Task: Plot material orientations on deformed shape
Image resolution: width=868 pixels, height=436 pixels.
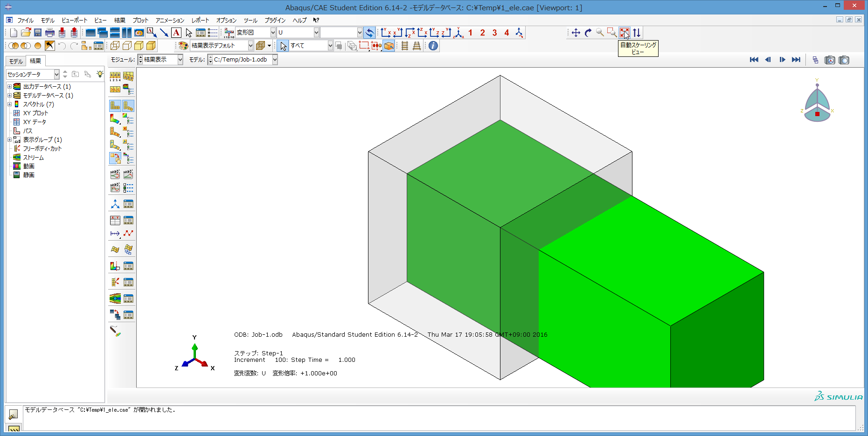Action: coord(115,145)
